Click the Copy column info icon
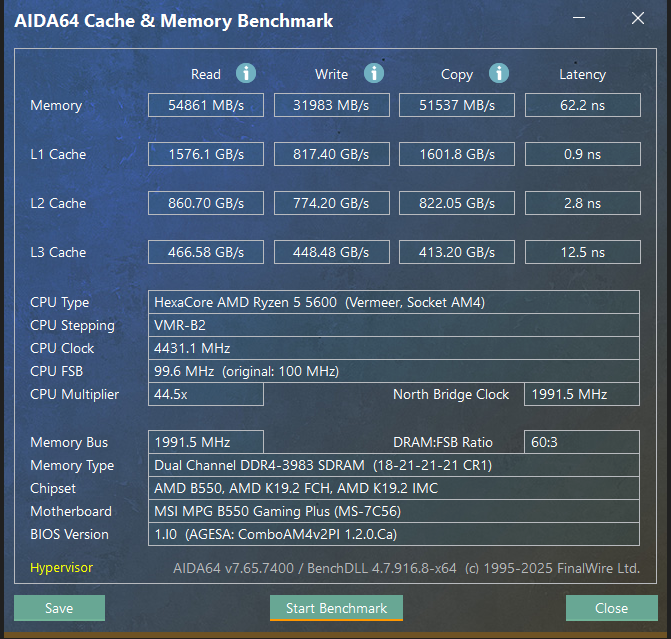 pos(499,73)
